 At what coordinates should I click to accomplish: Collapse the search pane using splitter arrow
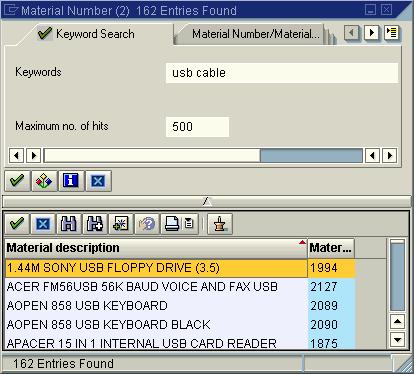[x=207, y=201]
